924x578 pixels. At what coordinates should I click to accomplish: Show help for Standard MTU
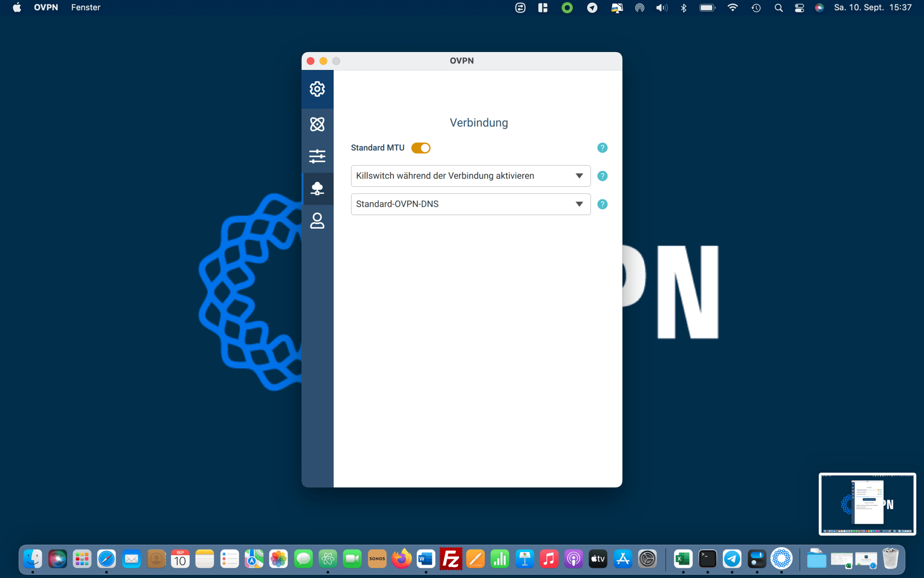(x=602, y=148)
